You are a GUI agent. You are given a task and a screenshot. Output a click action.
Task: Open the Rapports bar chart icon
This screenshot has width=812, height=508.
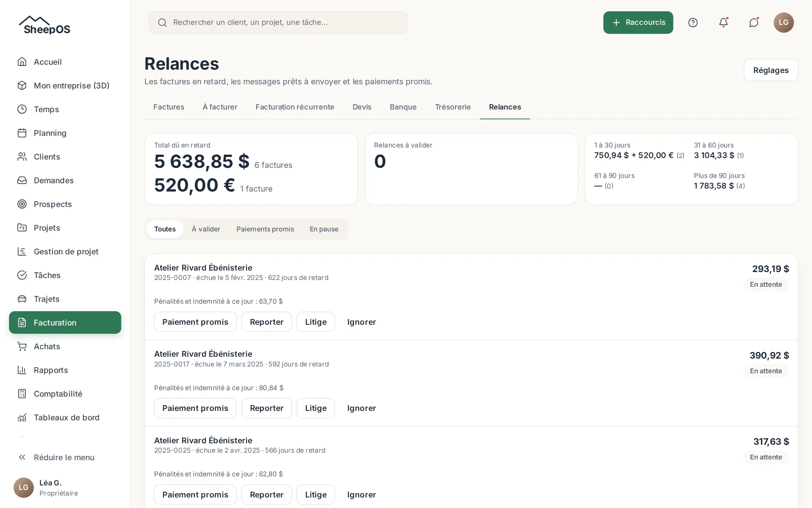[x=22, y=370]
